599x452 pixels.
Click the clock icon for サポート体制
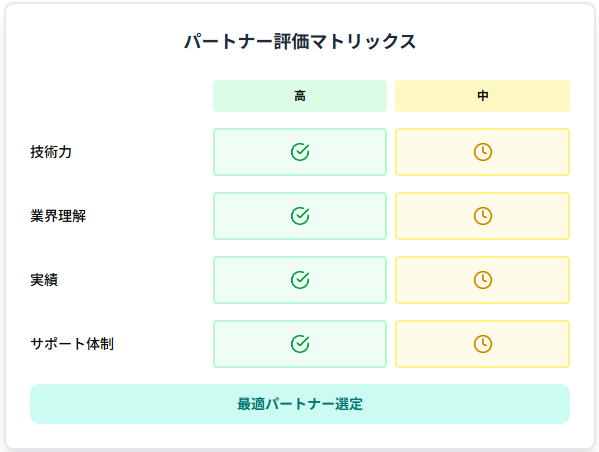[482, 344]
